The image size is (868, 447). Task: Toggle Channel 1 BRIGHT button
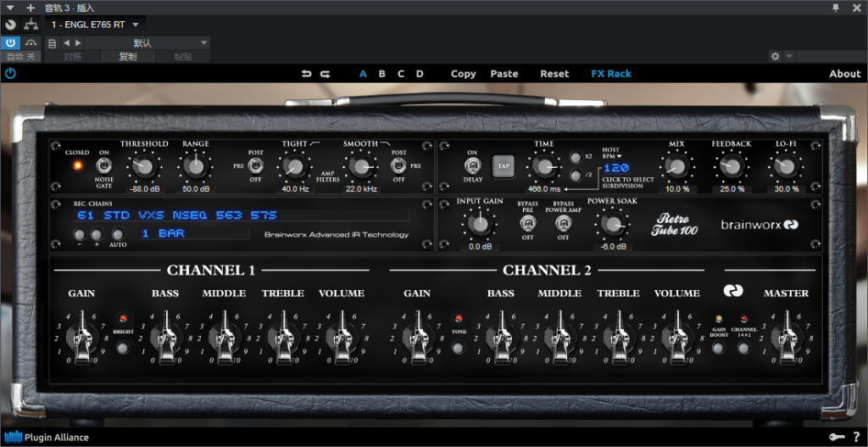(123, 348)
